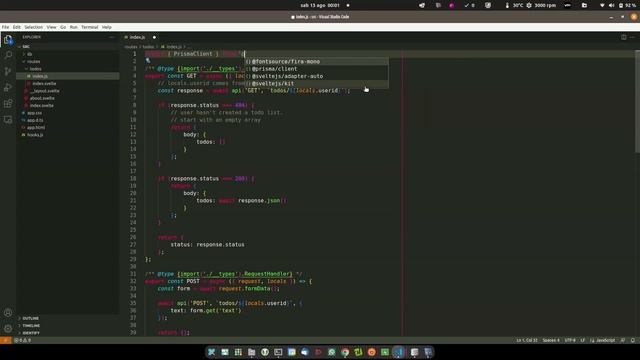Click the Spaces: 4 indentation setting
The height and width of the screenshot is (360, 640).
coord(551,340)
